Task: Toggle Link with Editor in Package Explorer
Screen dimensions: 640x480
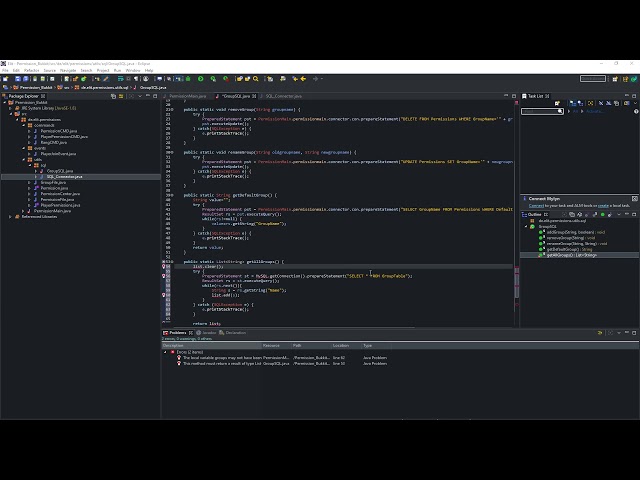Action: point(121,96)
